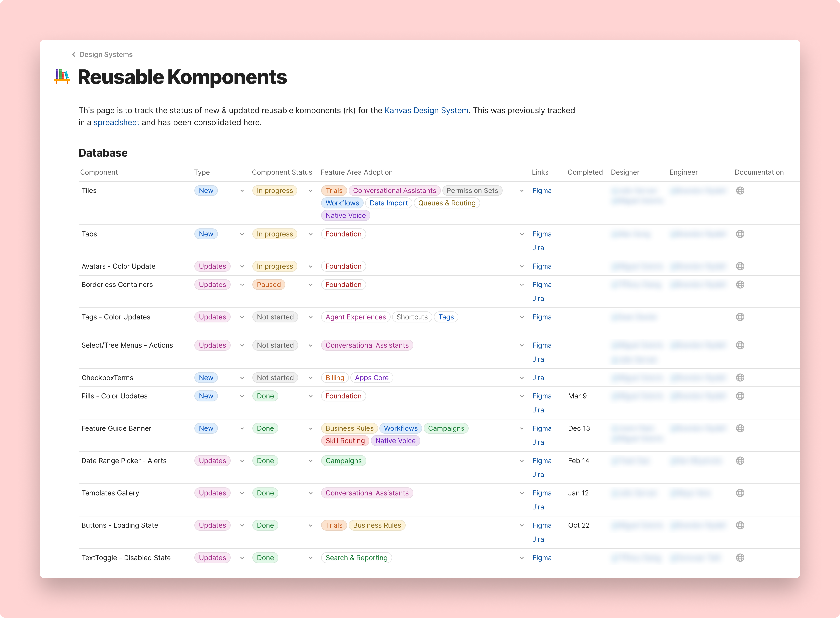Click the globe icon for Pills - Color Updates
The width and height of the screenshot is (840, 618).
pos(740,396)
